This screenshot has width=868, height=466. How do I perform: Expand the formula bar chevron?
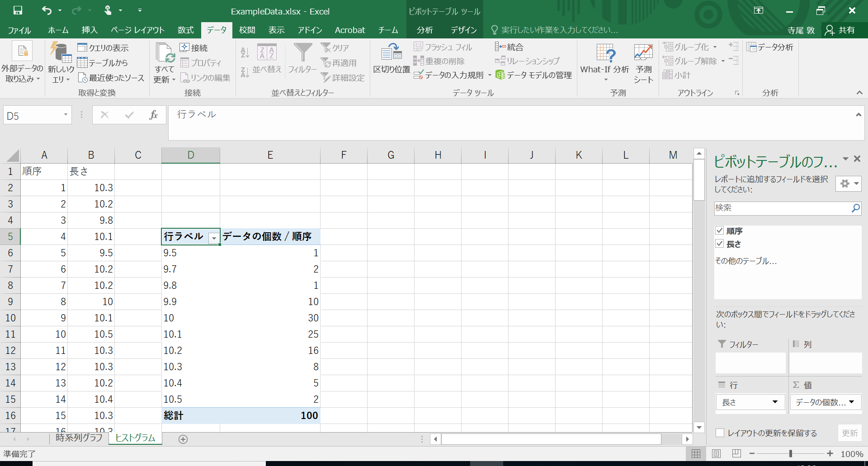pyautogui.click(x=859, y=115)
